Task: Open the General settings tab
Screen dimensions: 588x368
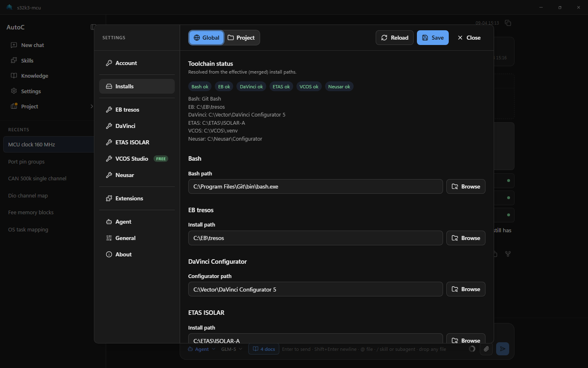Action: pyautogui.click(x=137, y=238)
